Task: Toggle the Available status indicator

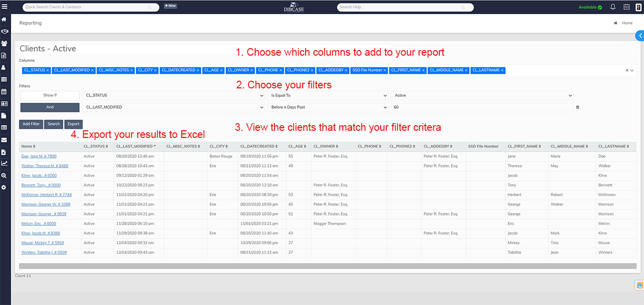Action: 590,7
